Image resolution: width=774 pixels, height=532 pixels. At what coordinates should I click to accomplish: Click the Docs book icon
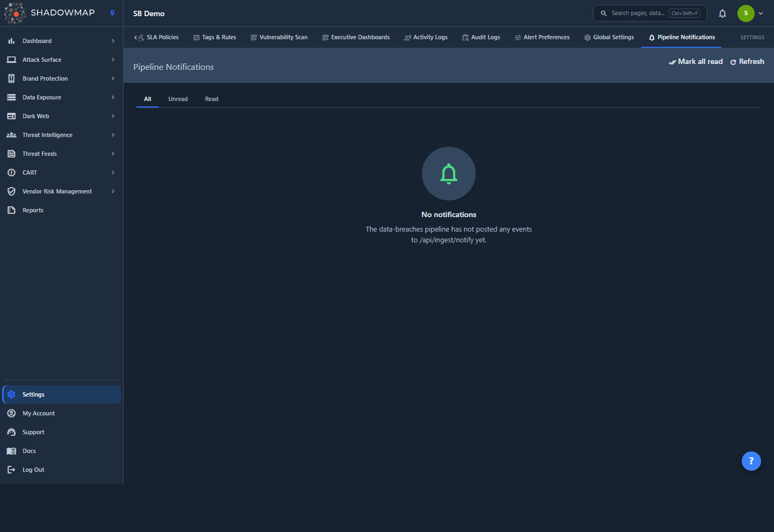pyautogui.click(x=11, y=451)
